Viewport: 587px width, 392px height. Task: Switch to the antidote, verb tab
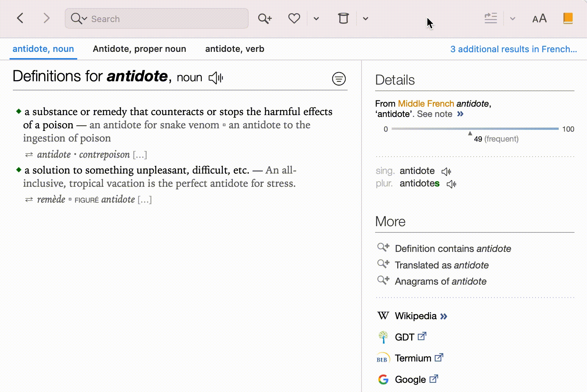[x=235, y=49]
